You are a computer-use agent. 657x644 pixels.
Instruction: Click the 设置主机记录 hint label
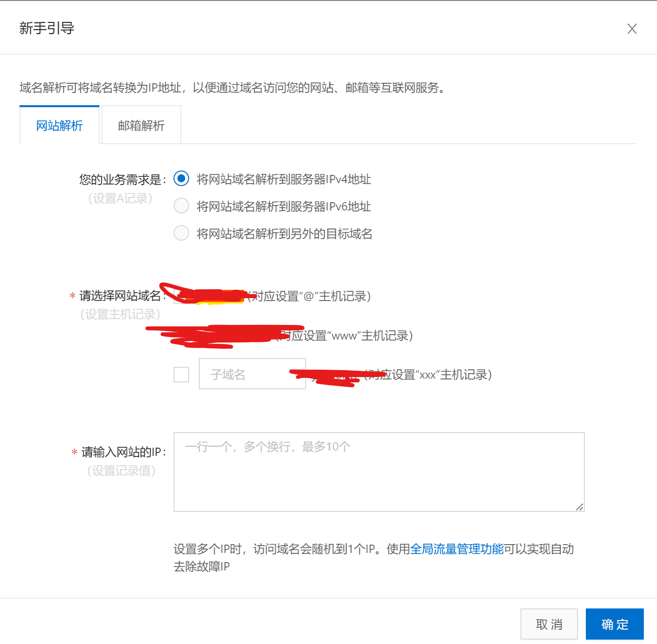coord(120,315)
